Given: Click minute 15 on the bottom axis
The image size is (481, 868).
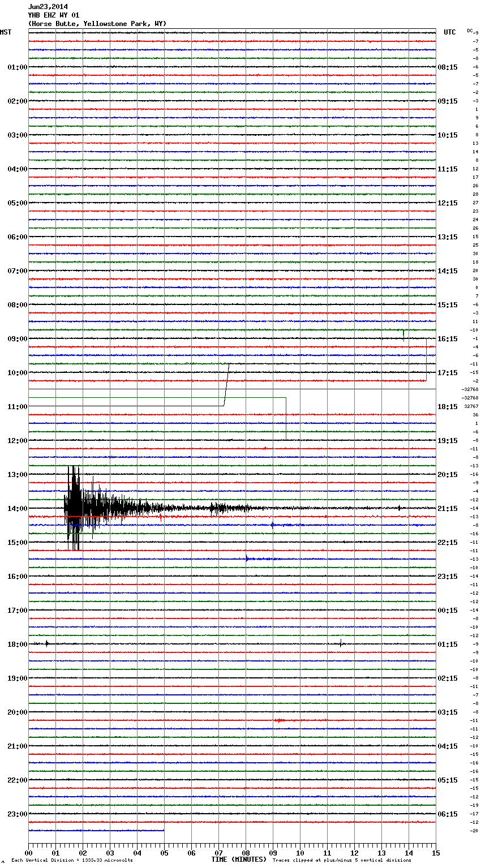Looking at the screenshot, I should pyautogui.click(x=436, y=853).
